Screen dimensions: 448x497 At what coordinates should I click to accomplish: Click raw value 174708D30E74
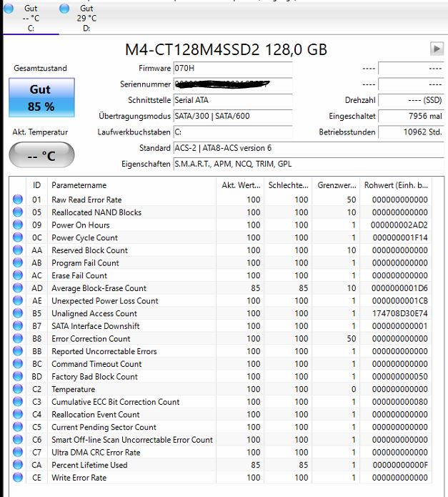[400, 313]
